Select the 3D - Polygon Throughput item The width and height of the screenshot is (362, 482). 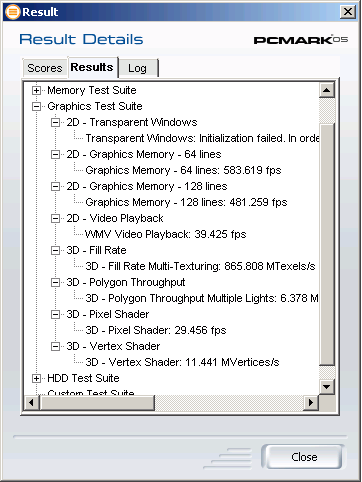[126, 282]
